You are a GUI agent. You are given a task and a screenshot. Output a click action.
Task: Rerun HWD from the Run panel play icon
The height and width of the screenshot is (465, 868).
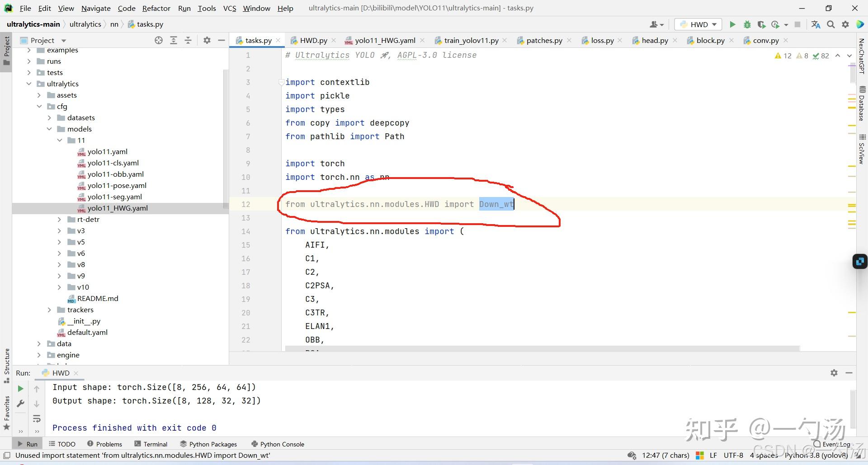point(20,389)
